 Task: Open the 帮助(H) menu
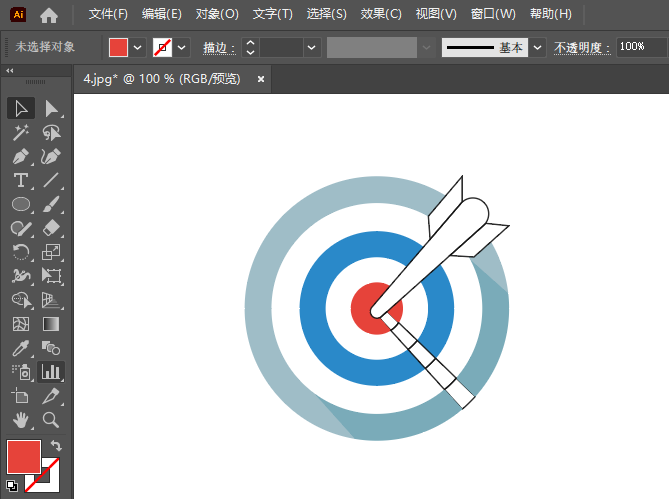[551, 15]
